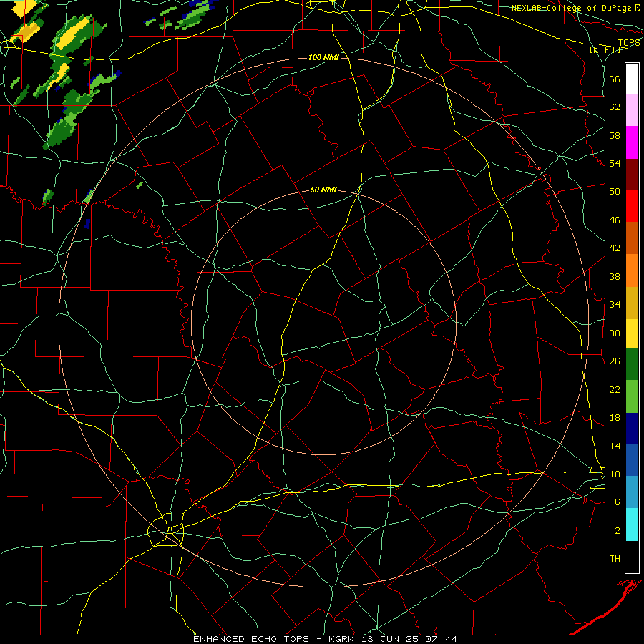
Task: Click the 62 legend value
Action: click(615, 107)
